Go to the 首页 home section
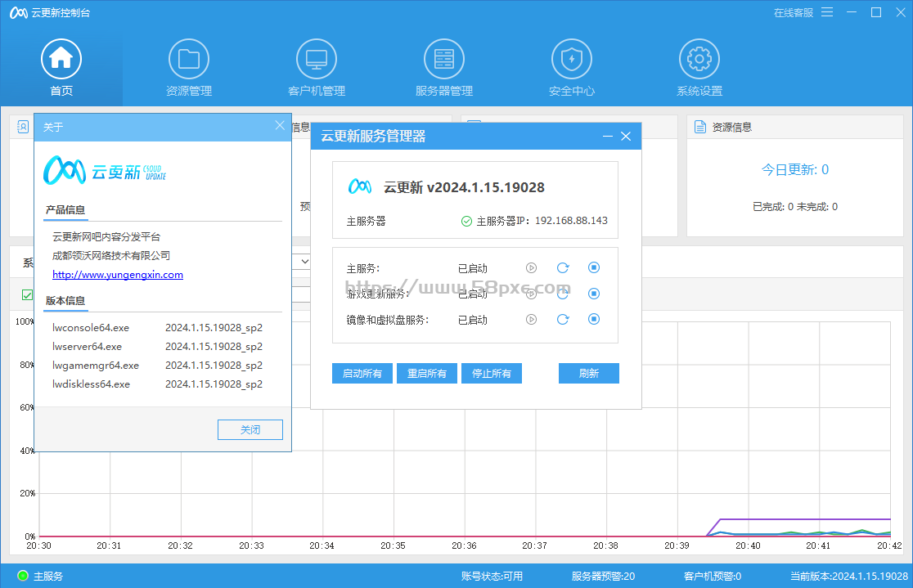Image resolution: width=913 pixels, height=588 pixels. click(x=61, y=68)
